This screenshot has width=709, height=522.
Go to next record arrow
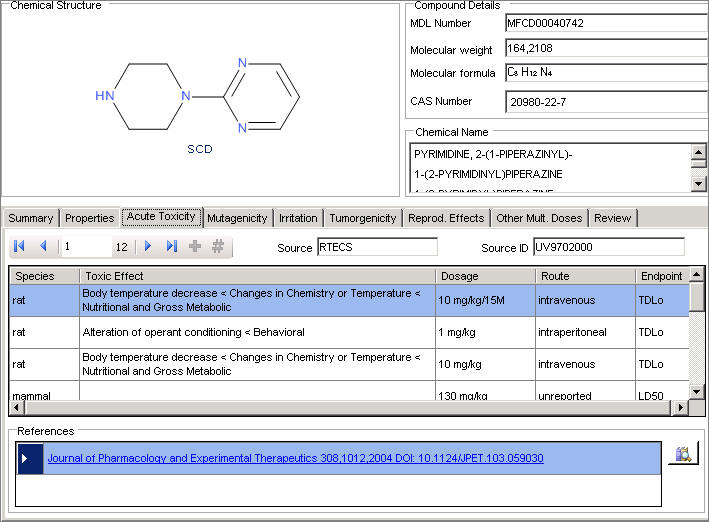148,247
